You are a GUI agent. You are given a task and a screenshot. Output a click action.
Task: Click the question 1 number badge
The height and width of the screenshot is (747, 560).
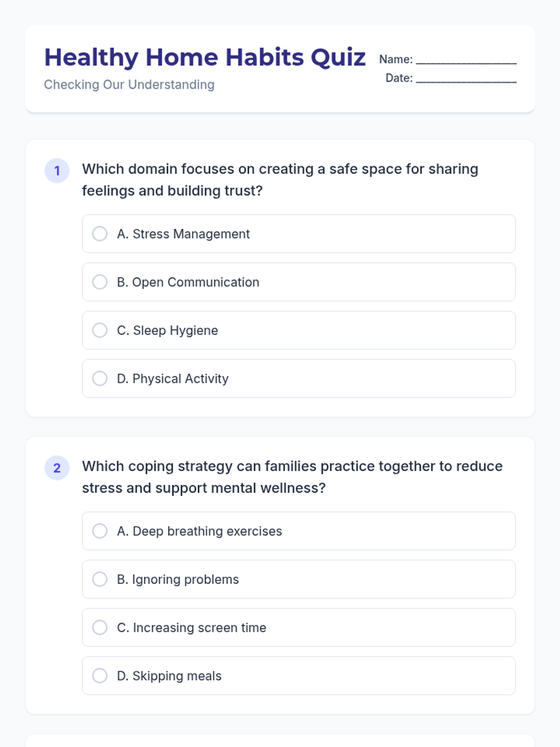click(x=57, y=171)
